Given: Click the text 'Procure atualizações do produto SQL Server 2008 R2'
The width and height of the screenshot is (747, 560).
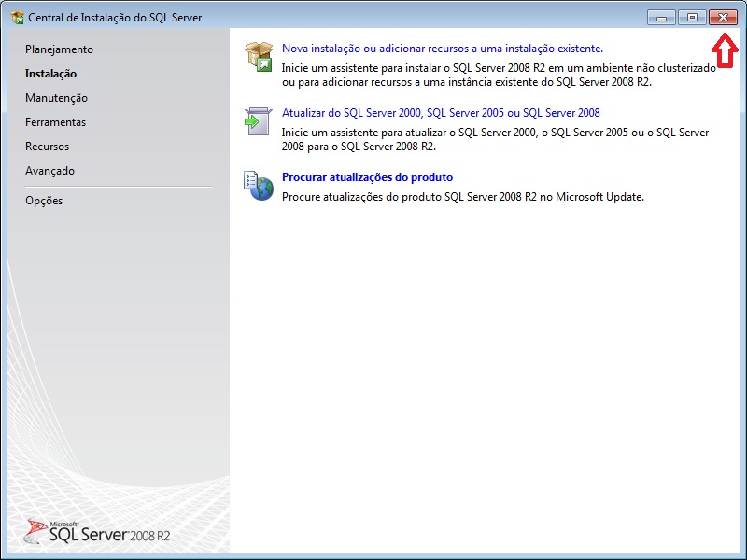Looking at the screenshot, I should pyautogui.click(x=409, y=197).
